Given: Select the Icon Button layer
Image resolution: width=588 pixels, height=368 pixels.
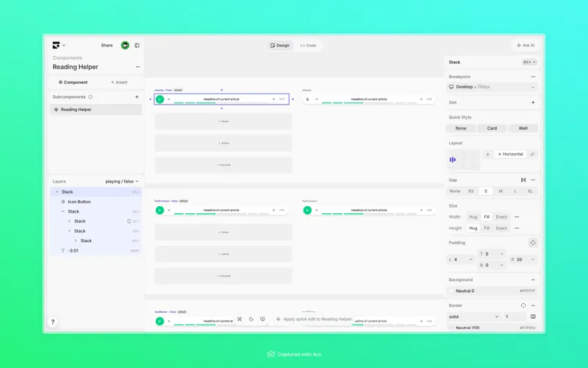Looking at the screenshot, I should pyautogui.click(x=96, y=202).
